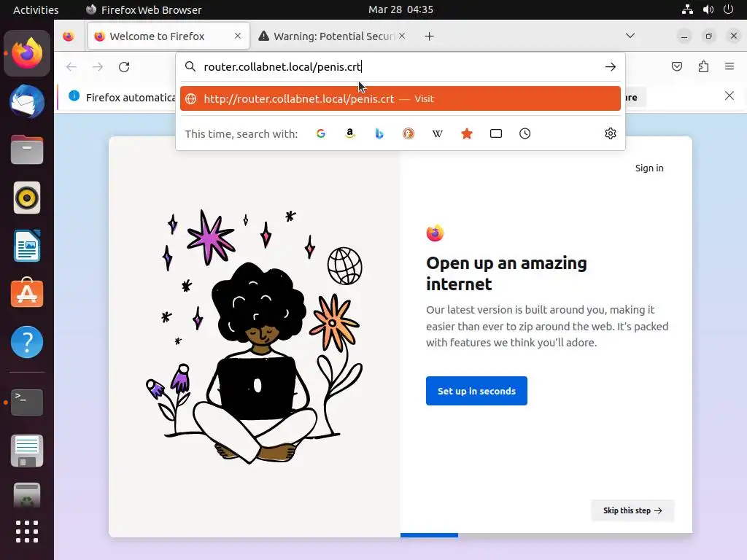Open Firefox application hamburger menu
This screenshot has height=560, width=747.
point(729,66)
